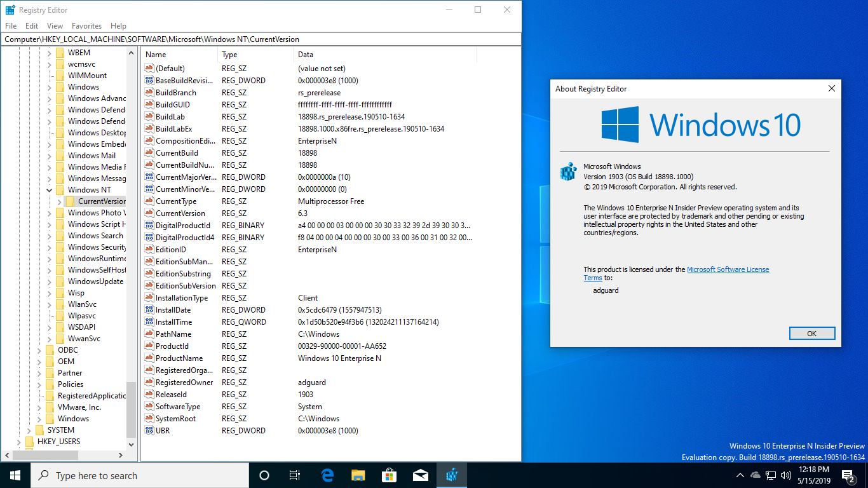Screen dimensions: 868x488
Task: Select the UBR DWORD value icon
Action: click(x=149, y=431)
